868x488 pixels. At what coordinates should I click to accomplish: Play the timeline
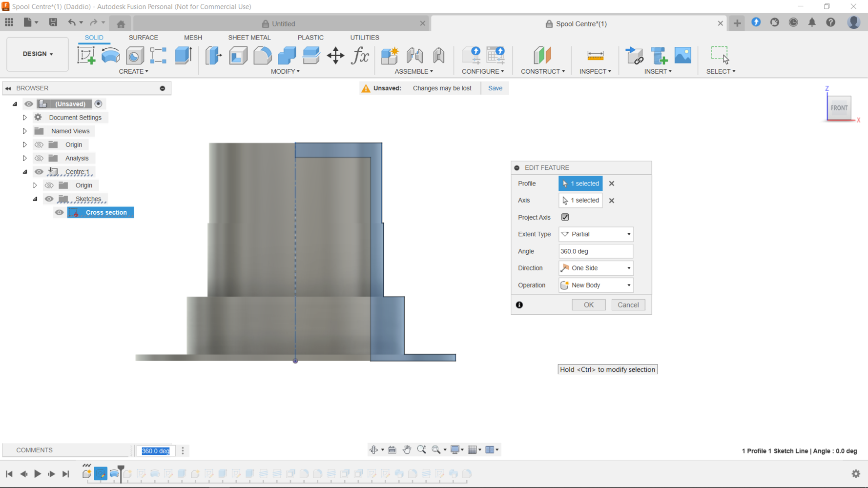(37, 474)
